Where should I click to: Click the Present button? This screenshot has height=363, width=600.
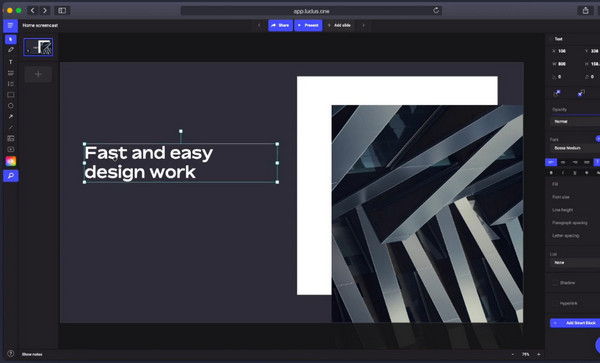(308, 25)
